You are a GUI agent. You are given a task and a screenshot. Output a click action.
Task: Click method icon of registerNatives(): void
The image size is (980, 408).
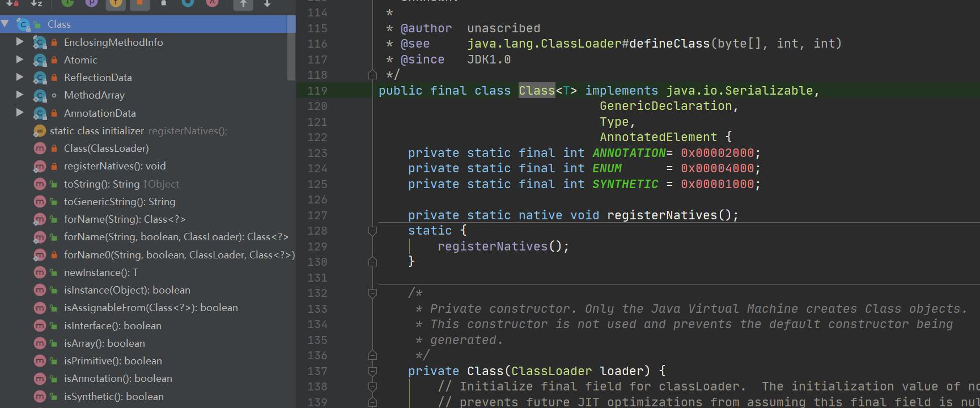(x=40, y=166)
